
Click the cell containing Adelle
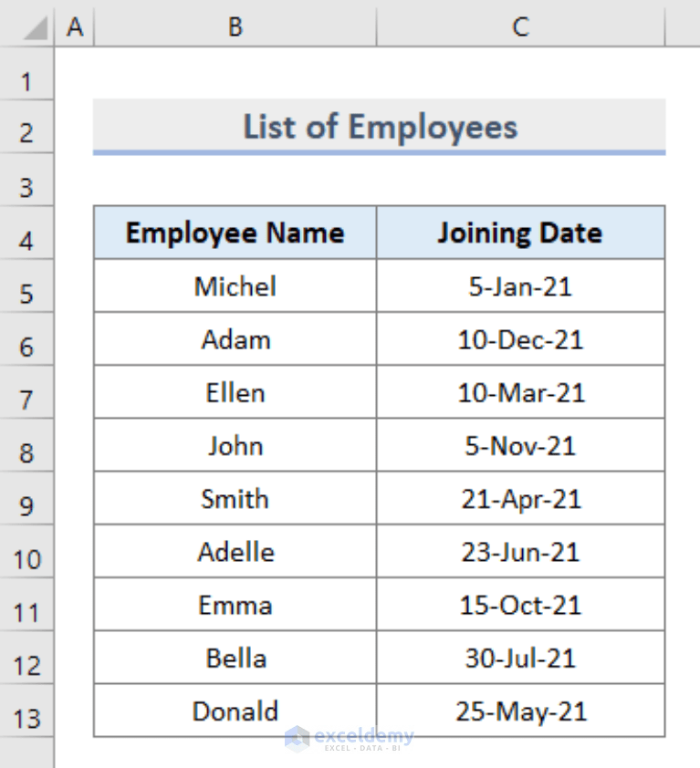click(235, 552)
